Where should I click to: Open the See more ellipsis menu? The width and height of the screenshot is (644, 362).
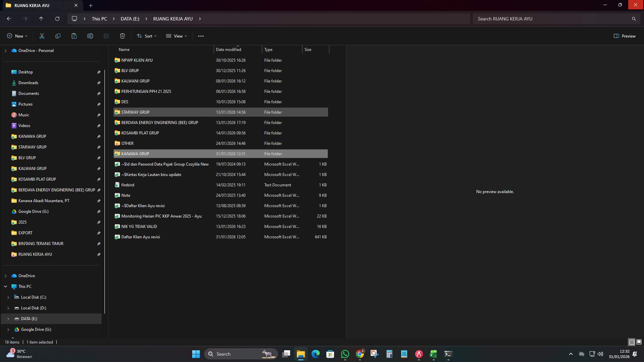tap(201, 36)
